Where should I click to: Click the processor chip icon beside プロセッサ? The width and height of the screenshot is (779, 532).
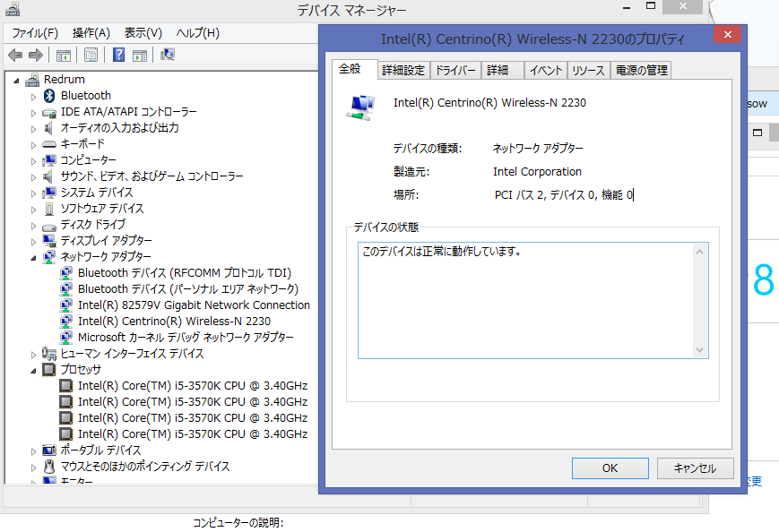click(x=48, y=370)
